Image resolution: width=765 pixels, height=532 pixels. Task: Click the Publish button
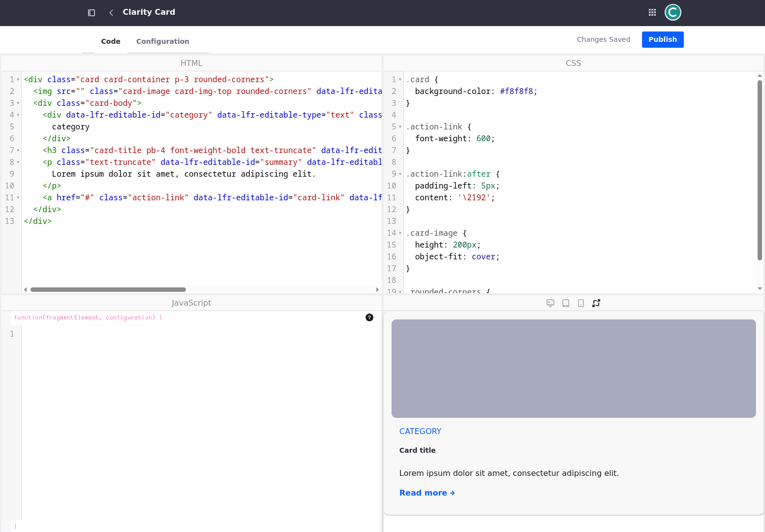pyautogui.click(x=662, y=39)
